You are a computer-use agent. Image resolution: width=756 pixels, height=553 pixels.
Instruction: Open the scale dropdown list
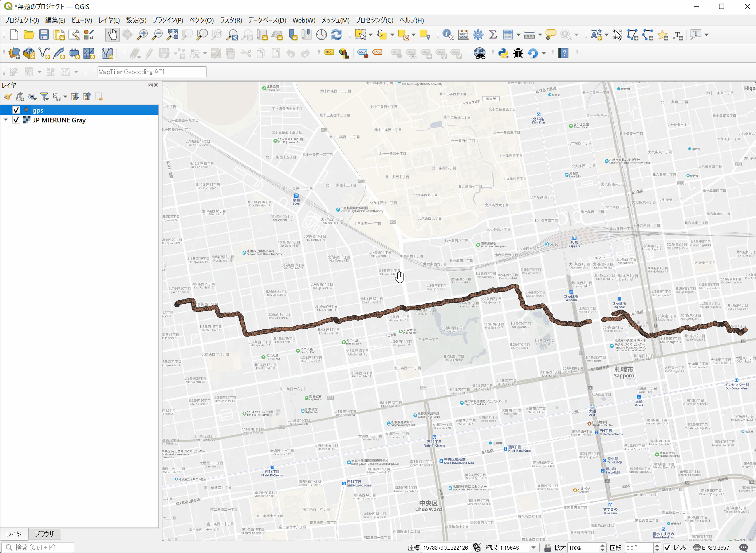pos(533,548)
